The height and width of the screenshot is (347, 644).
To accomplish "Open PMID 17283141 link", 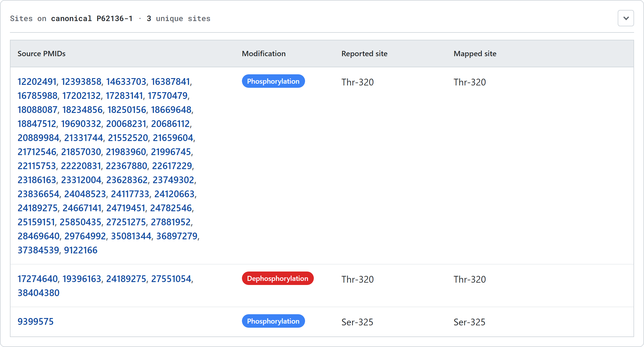I will click(124, 96).
